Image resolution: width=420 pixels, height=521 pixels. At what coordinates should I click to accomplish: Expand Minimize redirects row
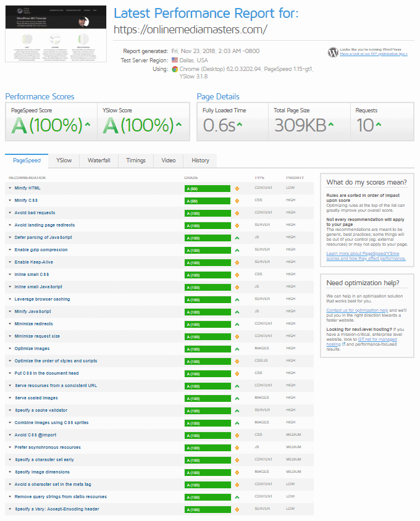coord(10,324)
